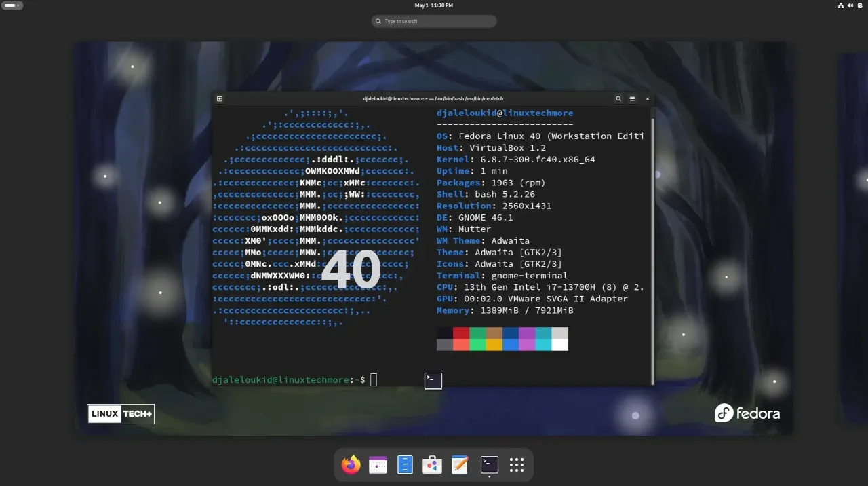Click the Host: VirtualBox 1.2 line

pyautogui.click(x=491, y=148)
